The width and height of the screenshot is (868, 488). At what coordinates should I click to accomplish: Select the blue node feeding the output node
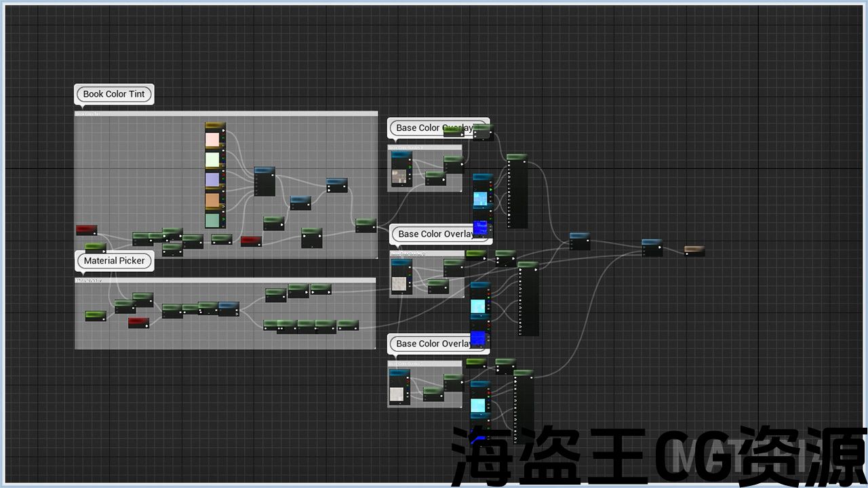[x=652, y=247]
